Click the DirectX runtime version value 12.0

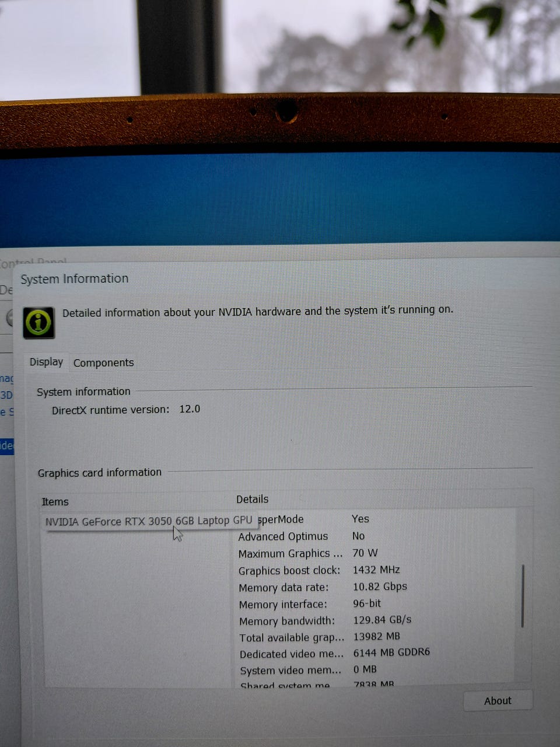[x=190, y=409]
